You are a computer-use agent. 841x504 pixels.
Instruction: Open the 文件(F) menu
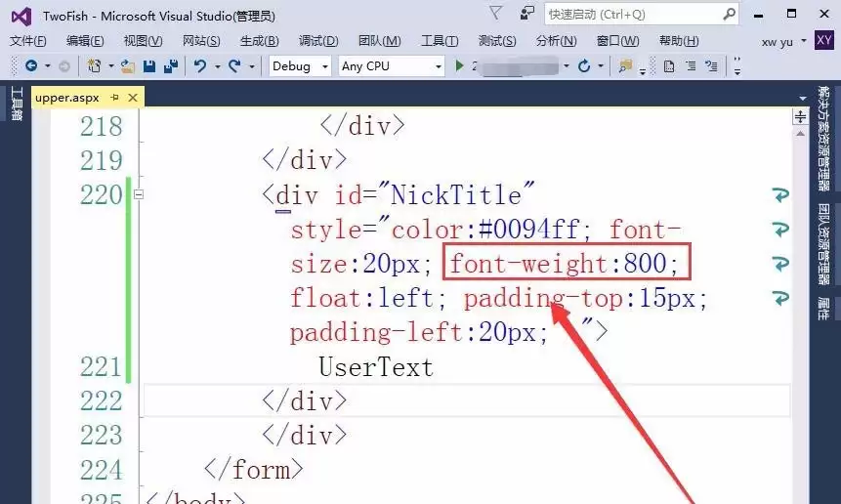(x=28, y=41)
